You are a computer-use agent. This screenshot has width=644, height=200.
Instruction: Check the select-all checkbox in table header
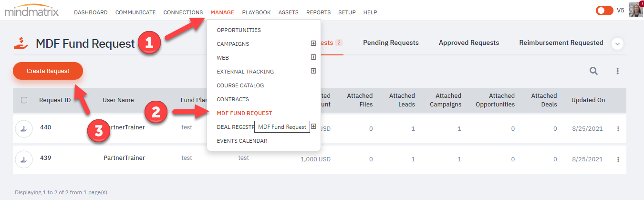pos(24,100)
